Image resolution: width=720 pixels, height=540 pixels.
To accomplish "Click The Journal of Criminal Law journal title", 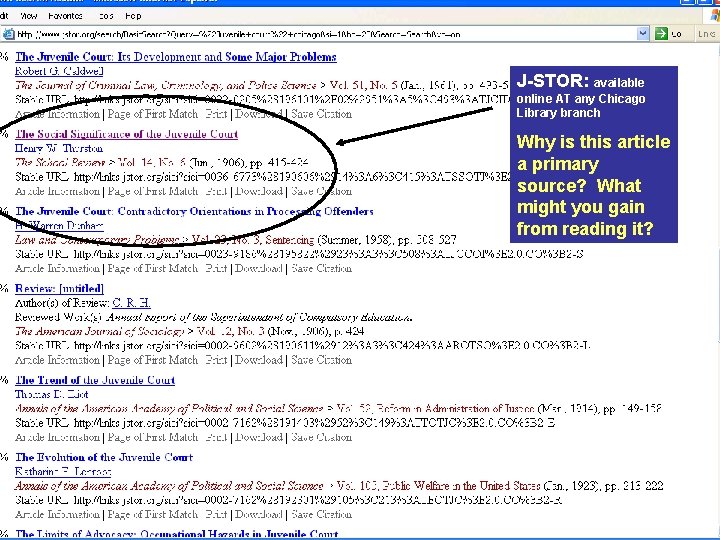I will tap(165, 85).
